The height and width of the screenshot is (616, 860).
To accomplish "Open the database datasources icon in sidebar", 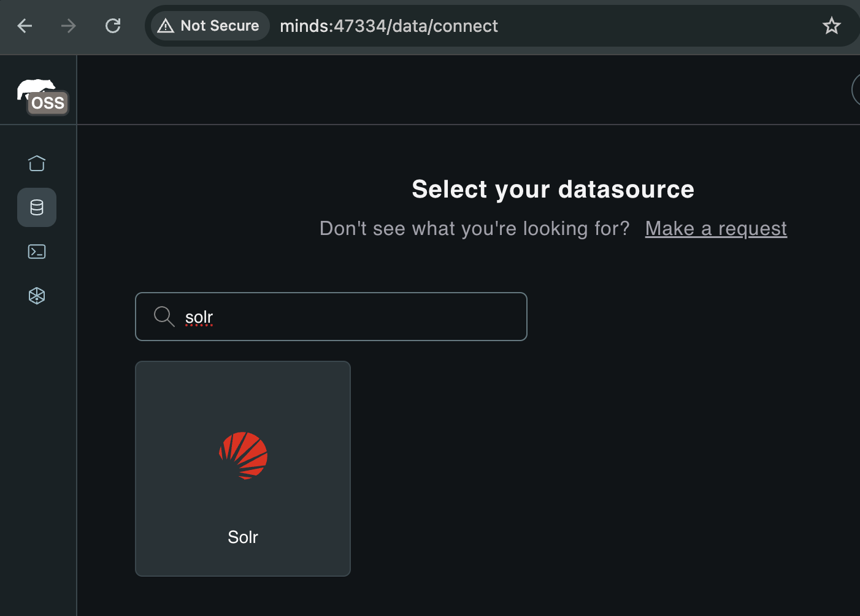I will tap(37, 207).
